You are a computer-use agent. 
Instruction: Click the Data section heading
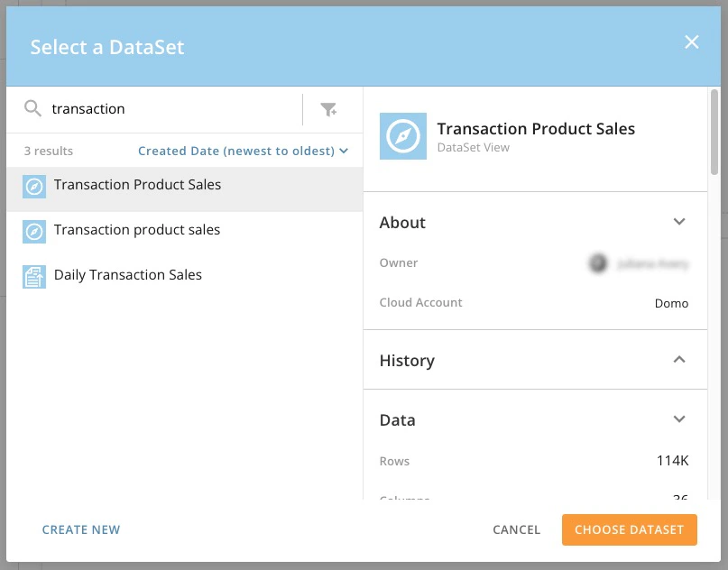click(398, 420)
